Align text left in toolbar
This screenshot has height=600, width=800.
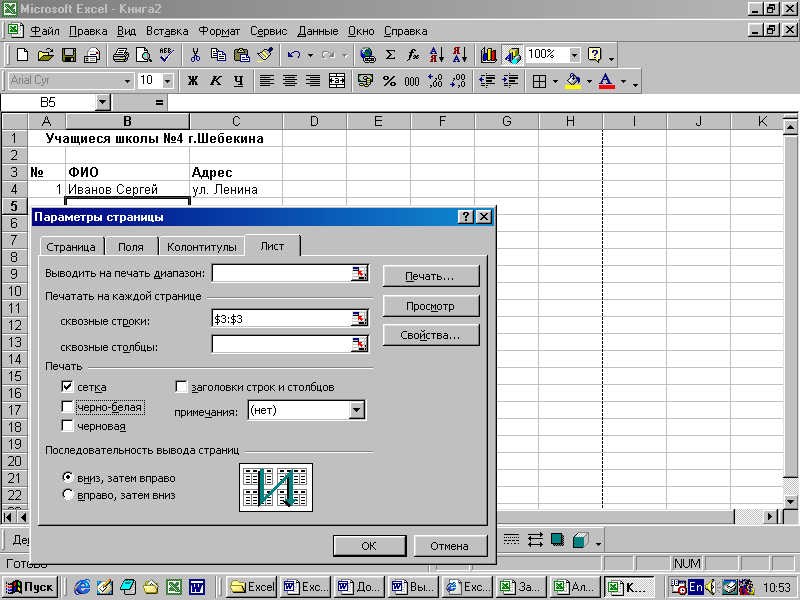266,81
